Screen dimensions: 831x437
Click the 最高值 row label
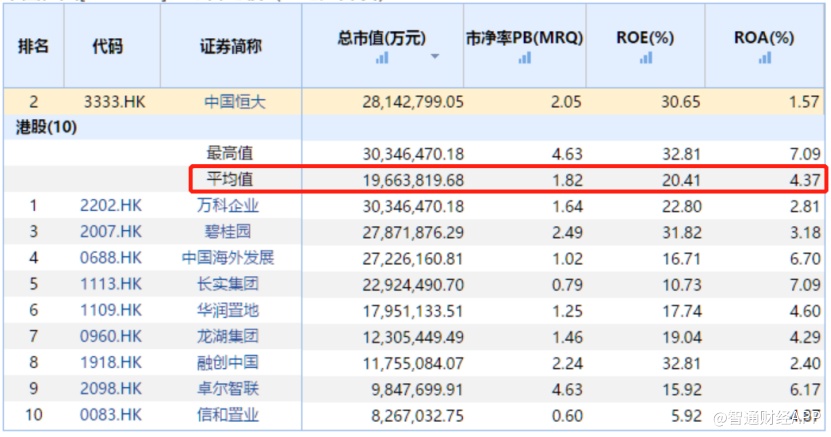pyautogui.click(x=229, y=153)
